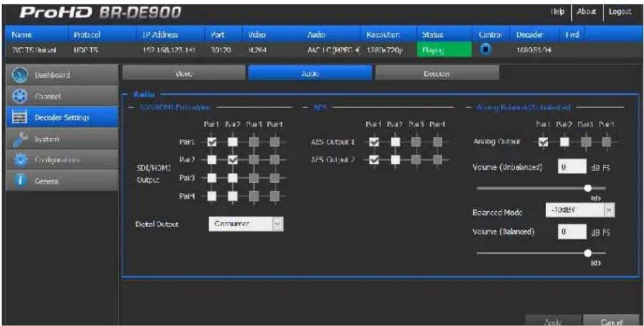Click the Configurations gear icon
This screenshot has width=644, height=326.
(x=19, y=159)
